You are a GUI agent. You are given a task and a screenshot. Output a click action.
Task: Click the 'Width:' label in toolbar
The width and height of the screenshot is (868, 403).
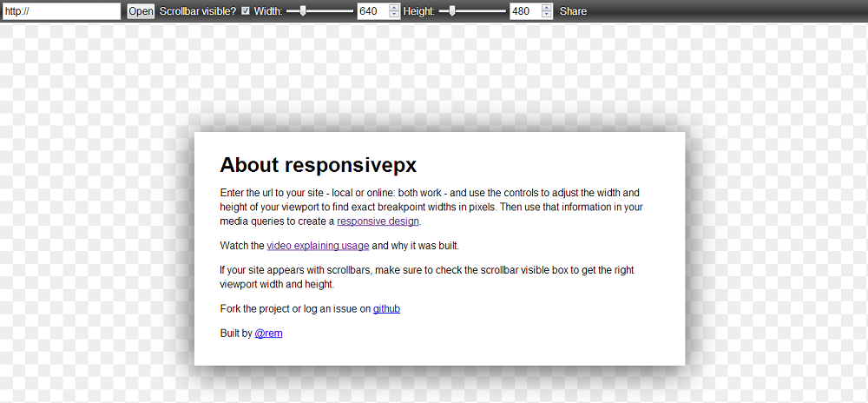(267, 11)
